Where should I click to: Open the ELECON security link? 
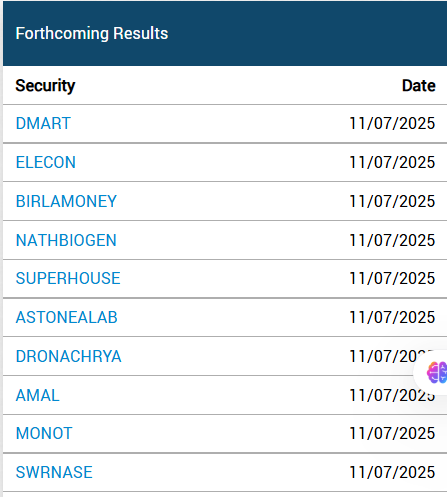pos(46,162)
